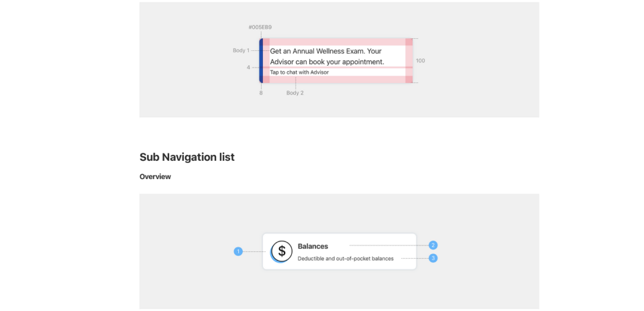
Task: Click the Annual Wellness Exam message text
Action: click(327, 56)
